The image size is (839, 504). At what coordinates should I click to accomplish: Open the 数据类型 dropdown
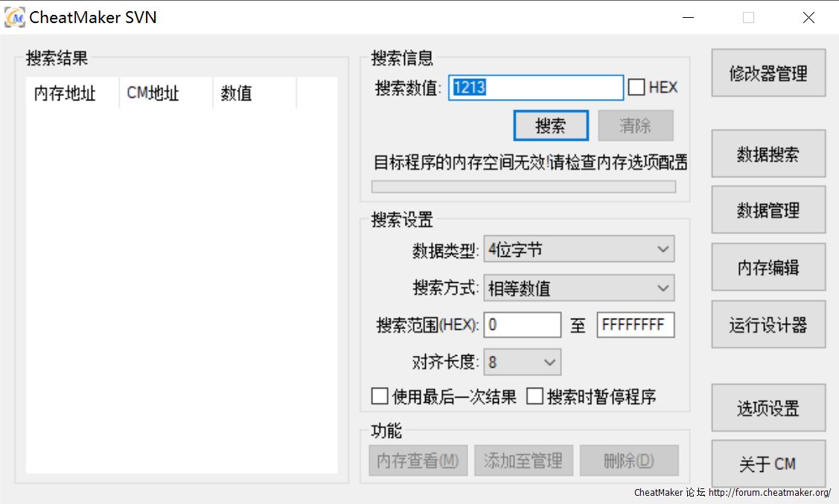[x=578, y=249]
